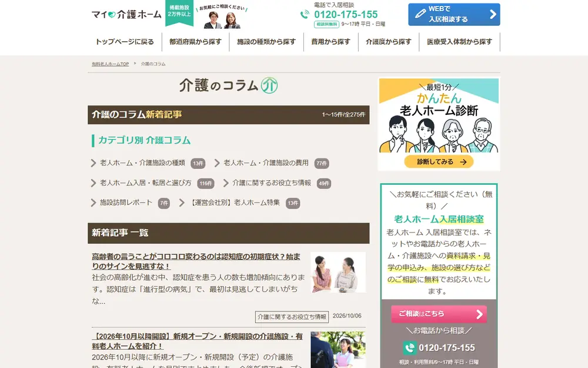This screenshot has width=588, height=368.
Task: Open 都道府県から探す navigation item
Action: pos(195,42)
